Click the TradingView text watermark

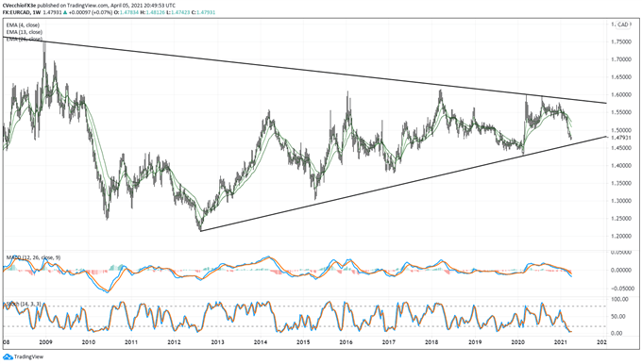(x=28, y=357)
